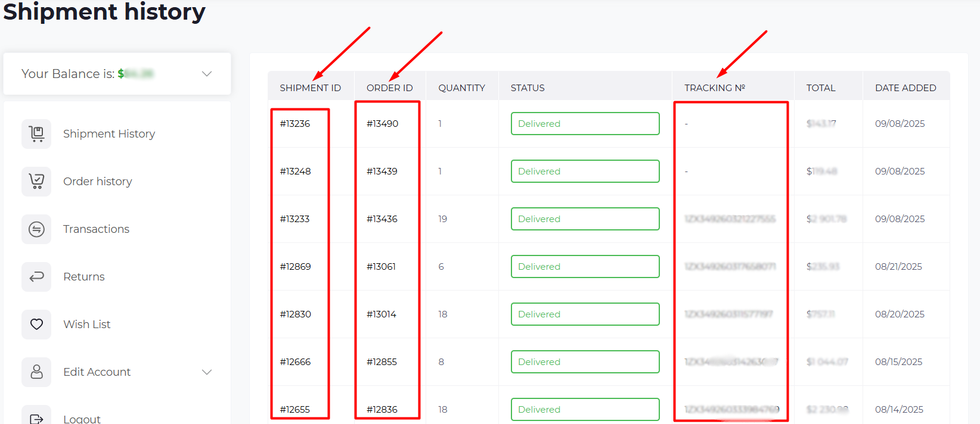Click order ID #12855
The image size is (980, 424).
click(382, 362)
